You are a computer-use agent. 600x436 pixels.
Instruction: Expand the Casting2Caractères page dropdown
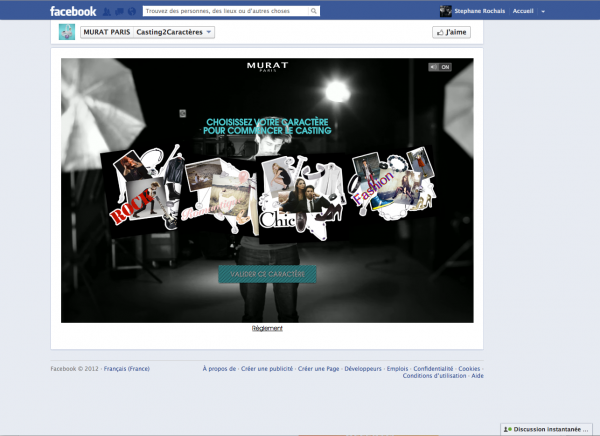(209, 32)
